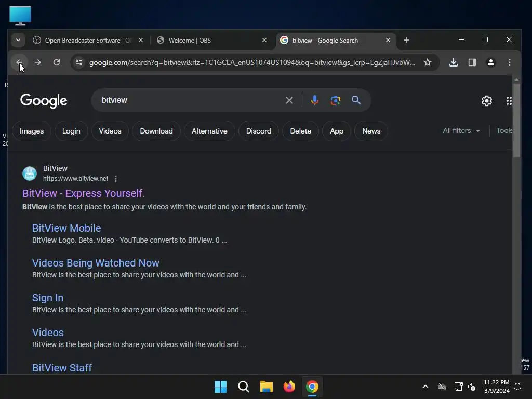
Task: Open BitView - Express Yourself result
Action: click(x=84, y=193)
